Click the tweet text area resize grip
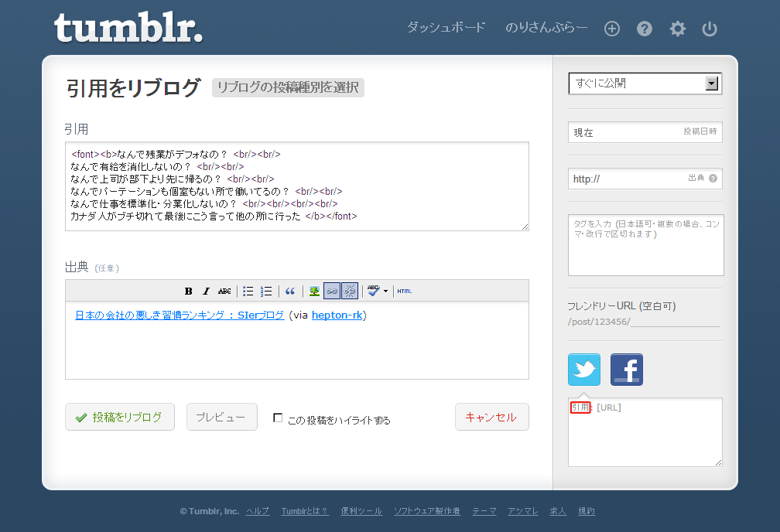 718,462
